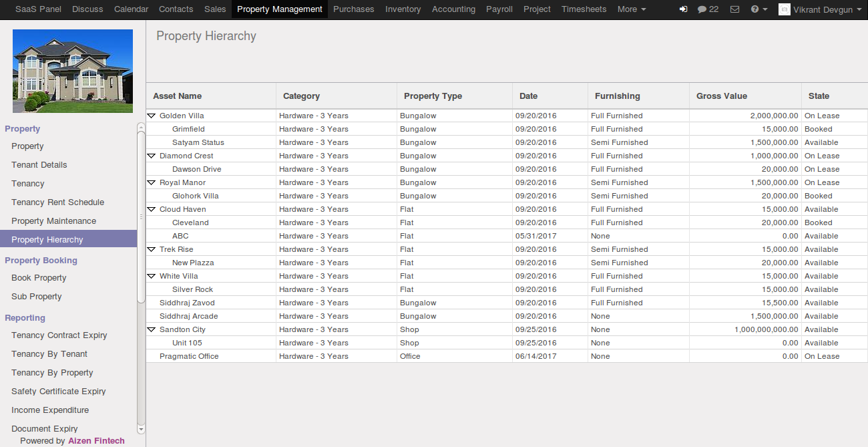Image resolution: width=868 pixels, height=447 pixels.
Task: Open the Calendar menu
Action: 131,9
